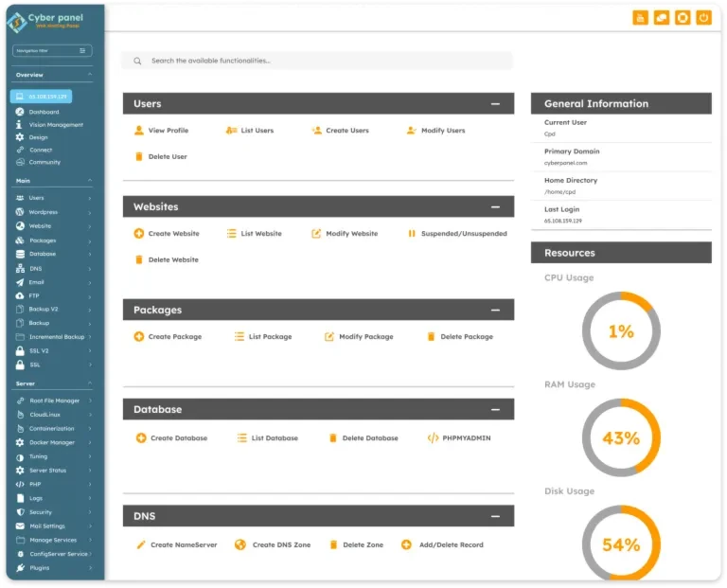727x588 pixels.
Task: Click the Create Package plus icon
Action: (x=138, y=336)
